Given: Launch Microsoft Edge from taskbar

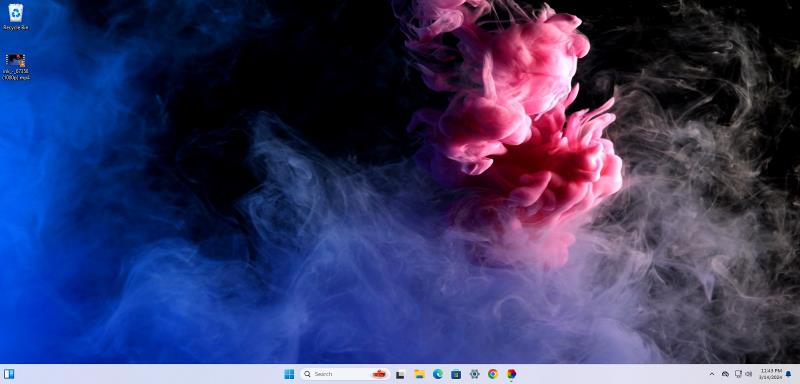Looking at the screenshot, I should point(438,374).
